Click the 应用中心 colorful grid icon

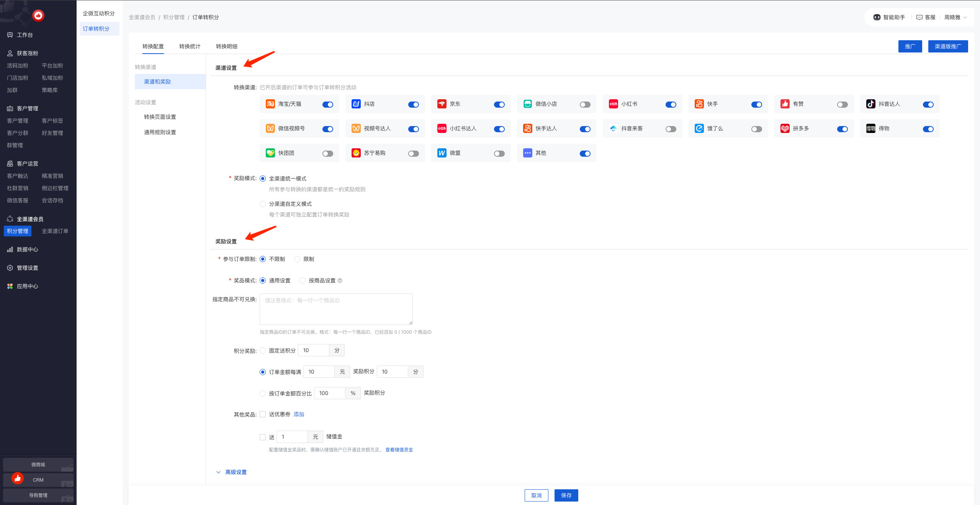10,286
